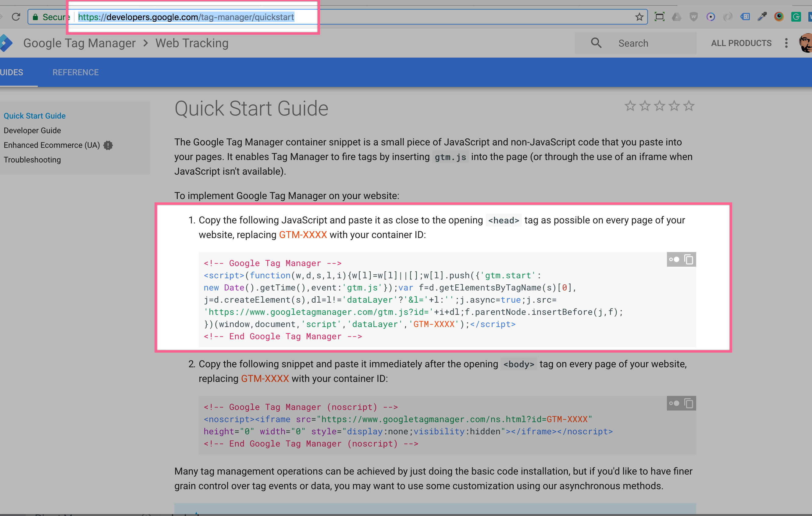Open Developer Guide in the sidebar
This screenshot has height=516, width=812.
[32, 130]
